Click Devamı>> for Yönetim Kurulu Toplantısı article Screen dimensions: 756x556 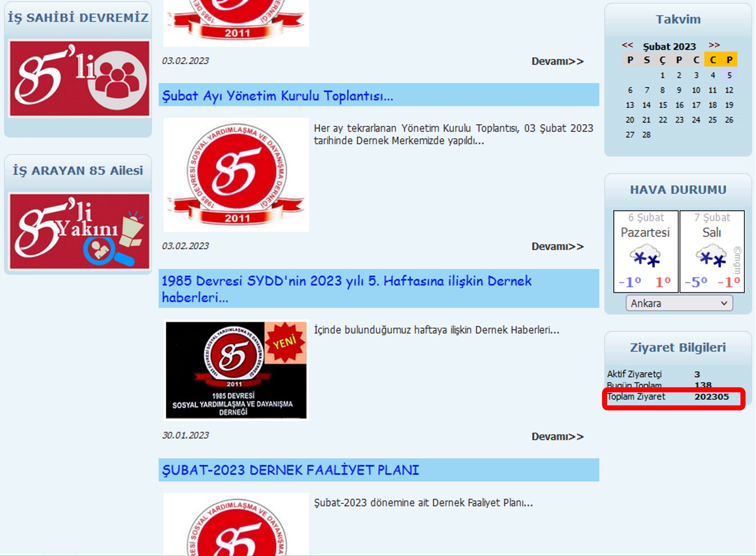pyautogui.click(x=557, y=246)
